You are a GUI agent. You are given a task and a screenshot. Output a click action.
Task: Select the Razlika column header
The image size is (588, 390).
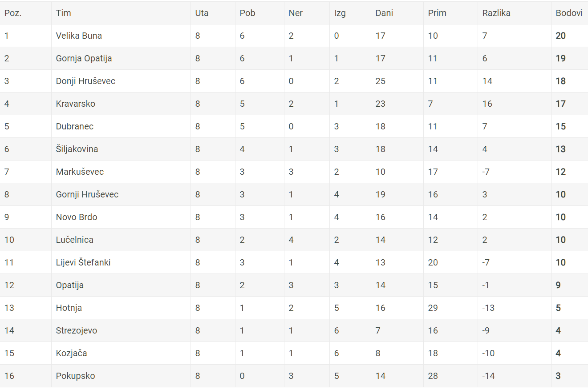496,13
